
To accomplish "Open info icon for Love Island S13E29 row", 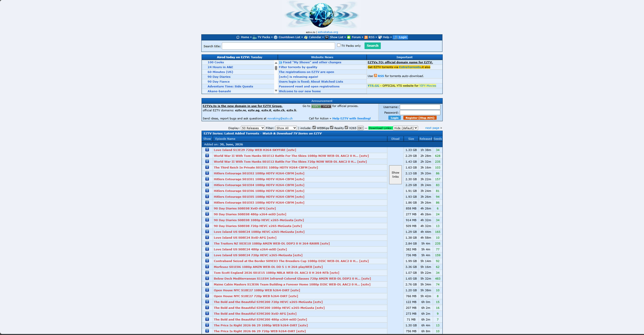I will pyautogui.click(x=207, y=150).
